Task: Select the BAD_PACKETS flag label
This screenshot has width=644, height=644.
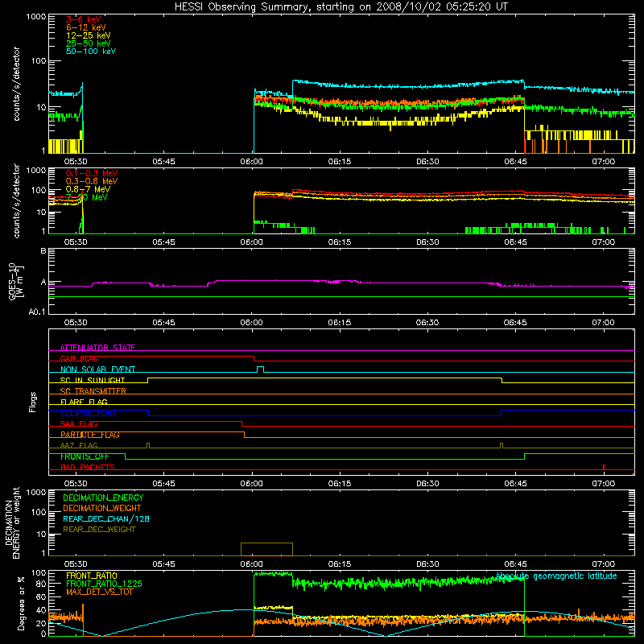Action: click(x=88, y=467)
